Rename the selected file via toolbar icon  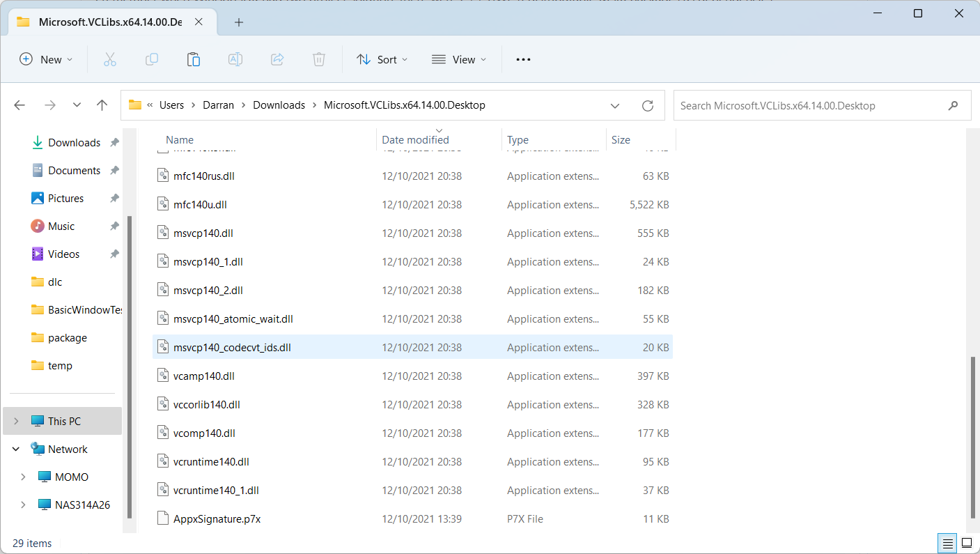235,59
